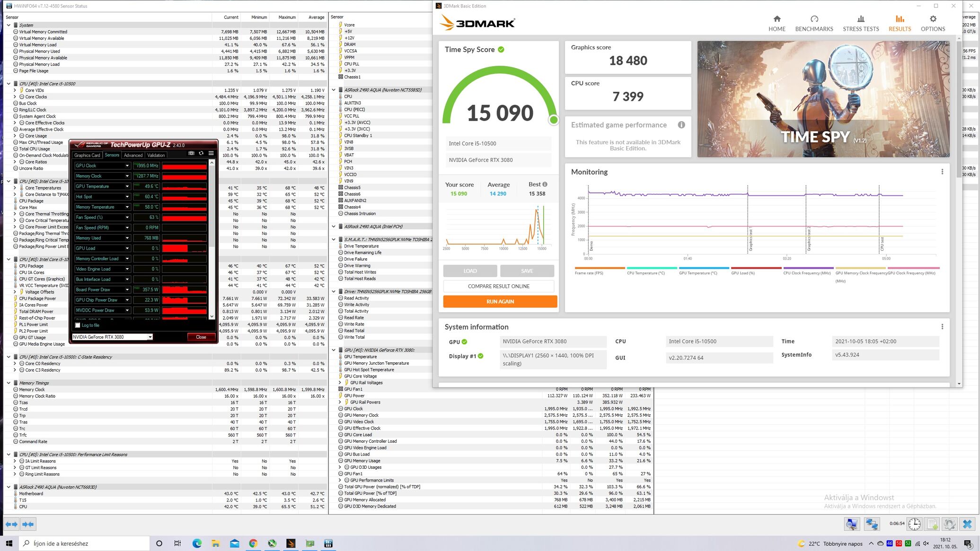This screenshot has width=980, height=551.
Task: Select the Sensors tab in GPU-Z
Action: (112, 155)
